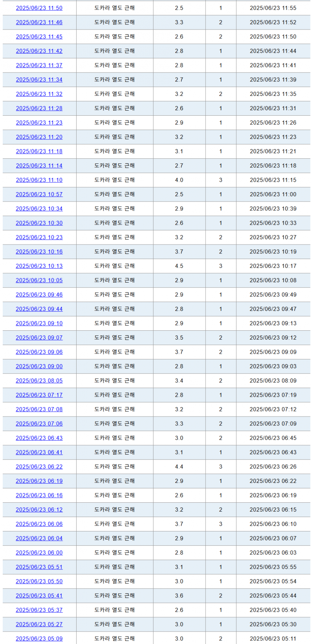Open the 2025/06/23 11:34 earthquake link

coord(39,80)
